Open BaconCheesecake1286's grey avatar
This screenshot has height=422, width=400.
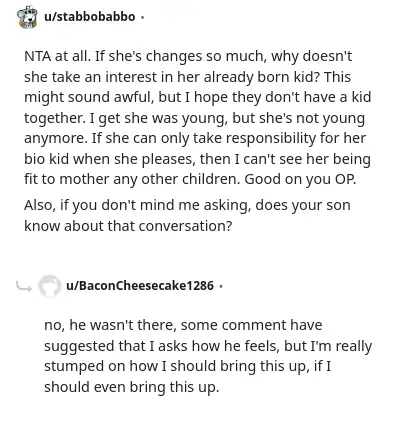[49, 286]
